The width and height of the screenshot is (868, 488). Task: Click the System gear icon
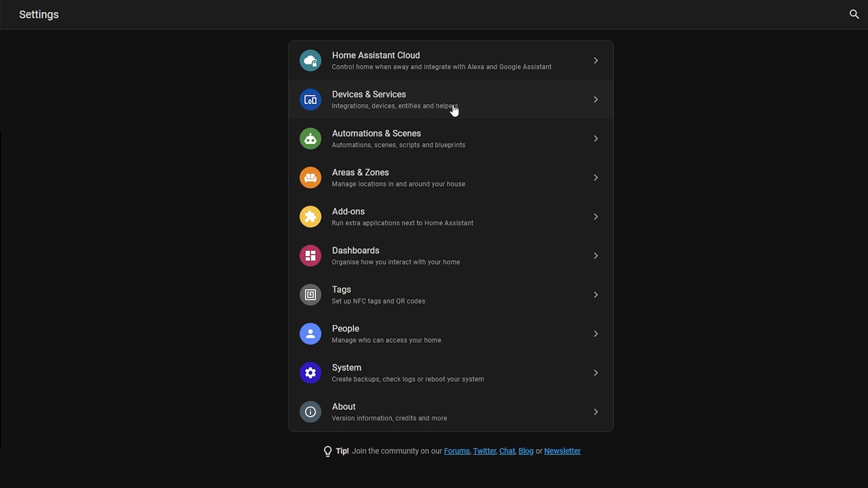(310, 373)
